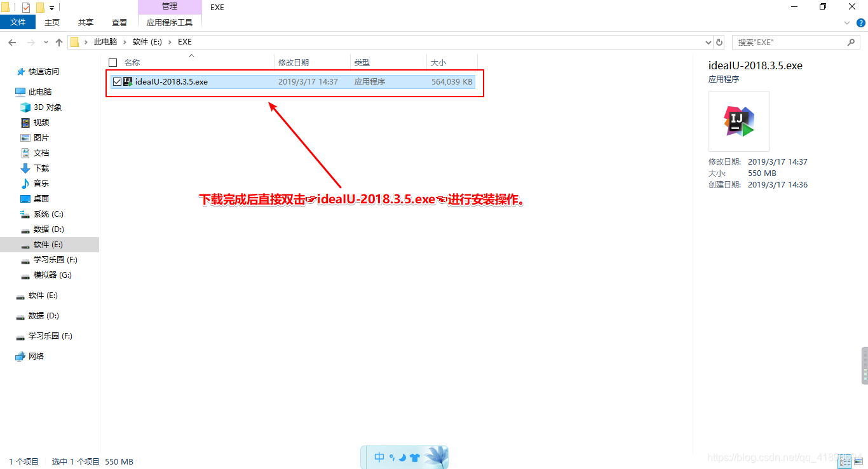Open Help question mark icon
Viewport: 868px width, 469px height.
pos(861,22)
